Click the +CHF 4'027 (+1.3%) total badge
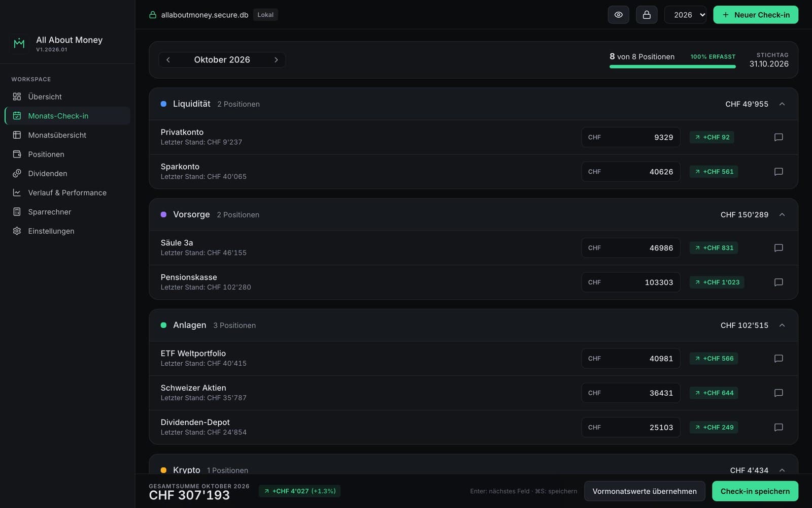 coord(299,491)
